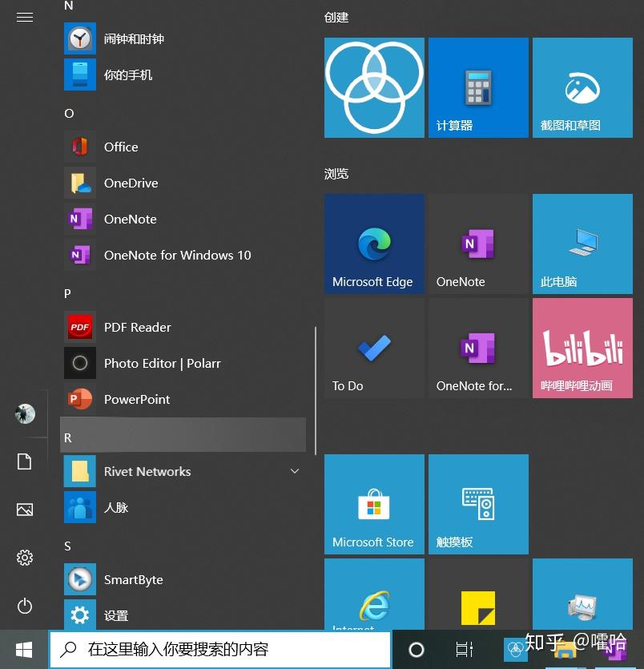Open the To Do tile
644x669 pixels.
point(374,349)
